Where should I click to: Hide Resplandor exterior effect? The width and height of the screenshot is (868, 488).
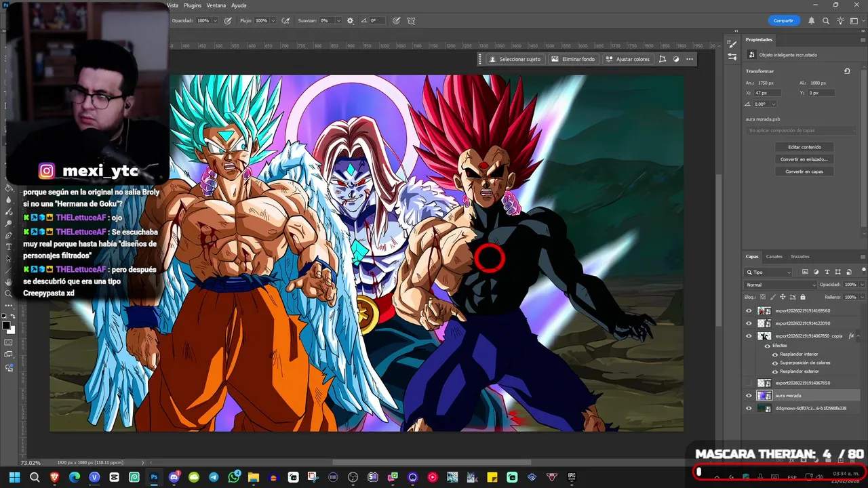tap(775, 371)
